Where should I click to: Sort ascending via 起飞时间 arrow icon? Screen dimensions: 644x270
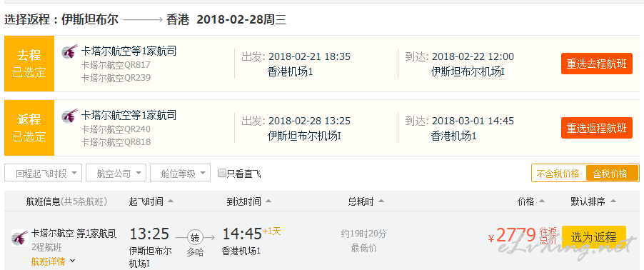(x=171, y=201)
